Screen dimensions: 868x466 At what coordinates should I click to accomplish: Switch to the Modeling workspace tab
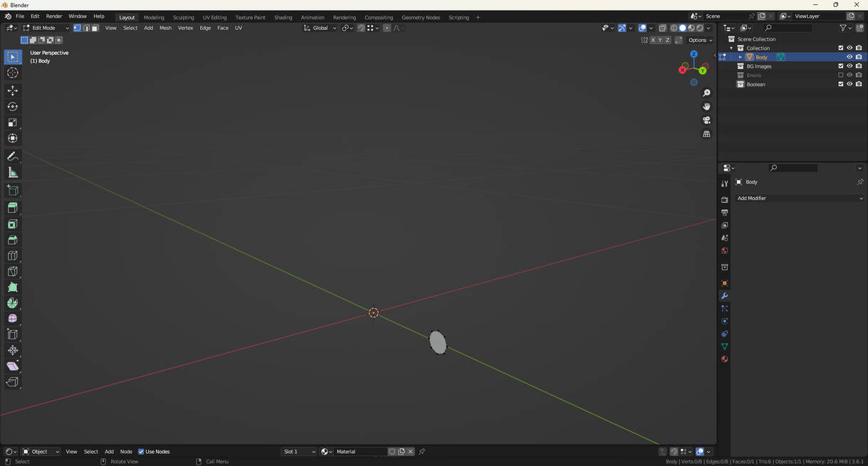click(154, 17)
